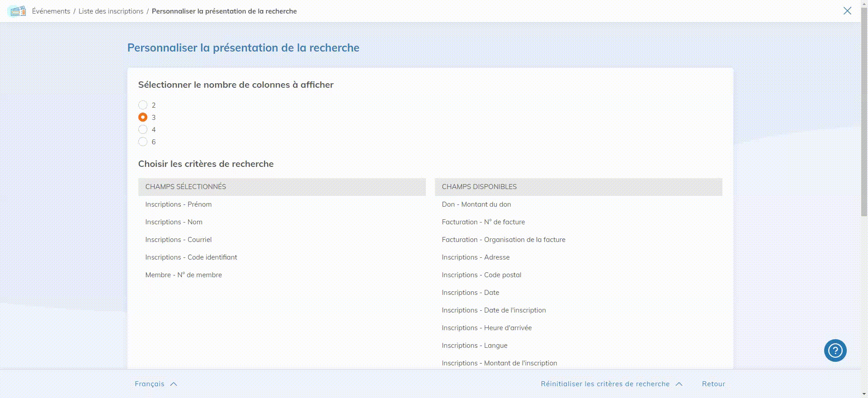Select the 2 columns radio button
This screenshot has width=868, height=398.
click(143, 105)
